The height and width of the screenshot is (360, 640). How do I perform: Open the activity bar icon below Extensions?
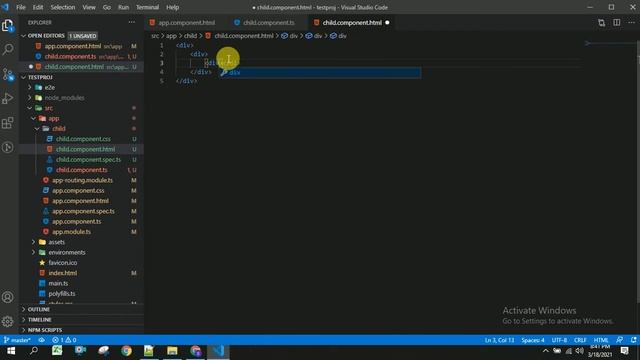click(x=8, y=147)
